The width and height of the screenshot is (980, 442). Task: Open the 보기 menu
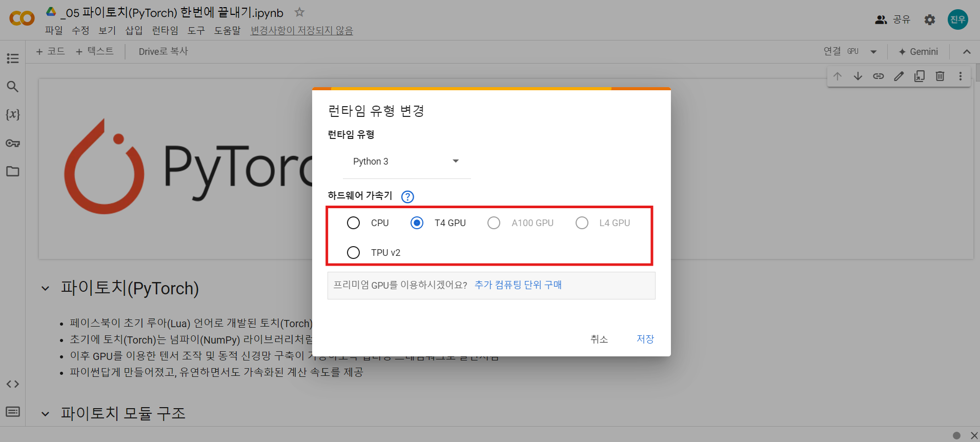click(107, 31)
